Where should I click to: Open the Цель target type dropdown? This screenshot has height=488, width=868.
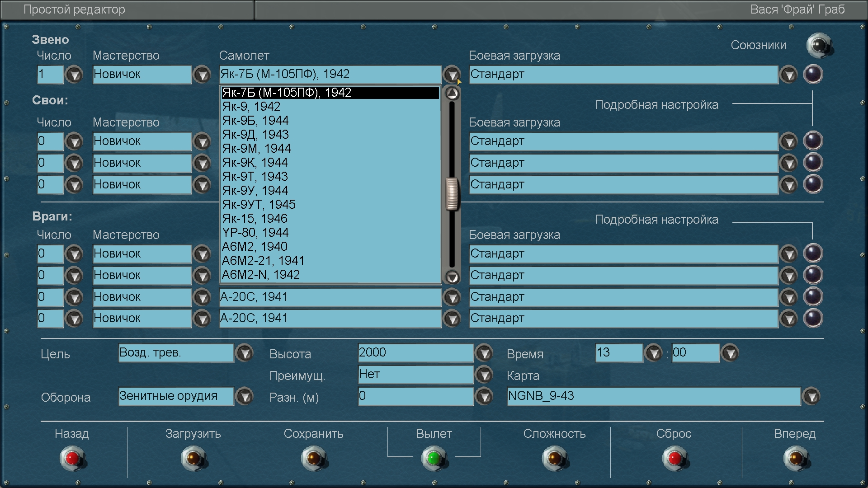(245, 353)
